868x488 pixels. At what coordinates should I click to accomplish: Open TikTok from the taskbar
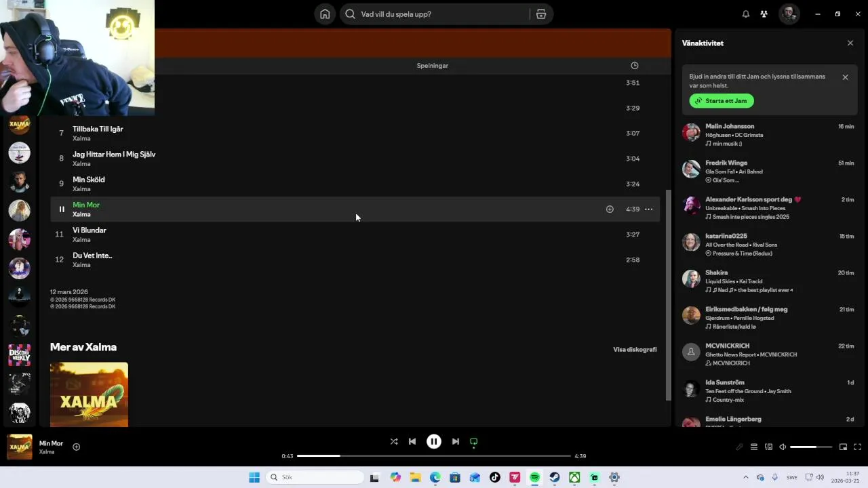495,477
